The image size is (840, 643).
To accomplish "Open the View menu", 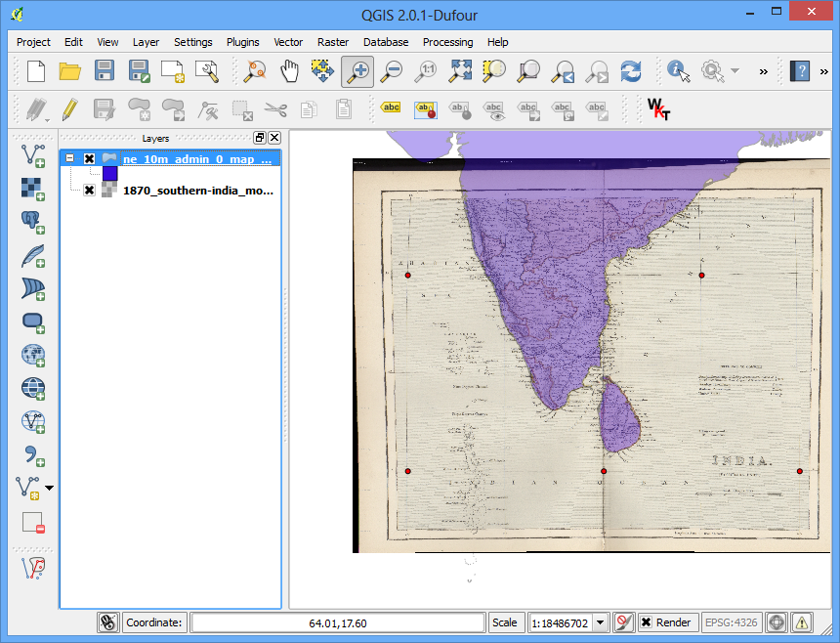I will click(107, 42).
